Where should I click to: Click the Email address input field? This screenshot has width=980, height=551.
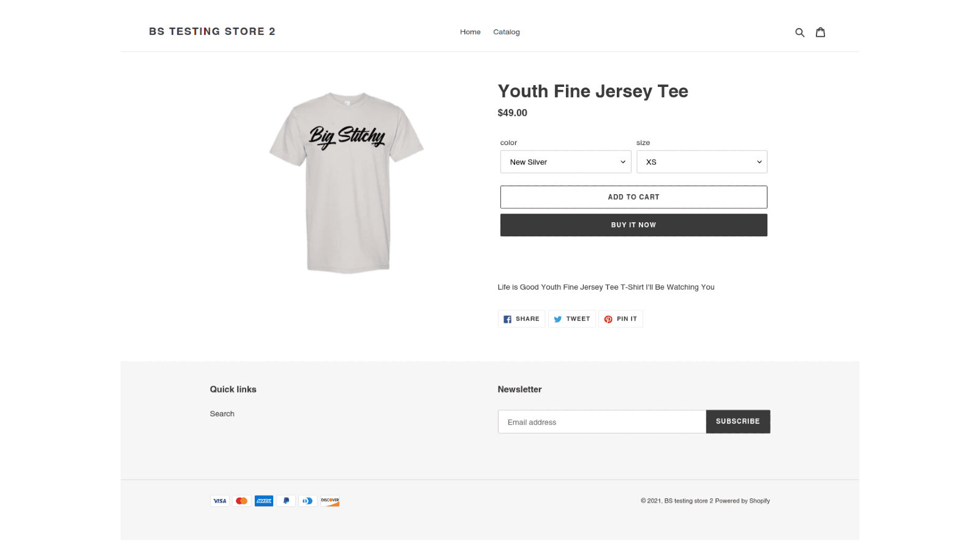pos(601,421)
